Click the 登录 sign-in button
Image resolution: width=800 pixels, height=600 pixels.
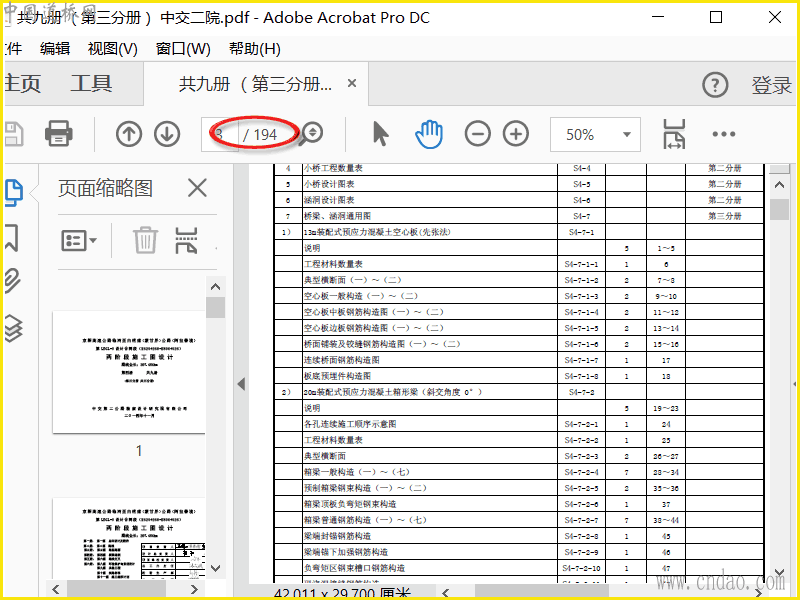coord(771,85)
